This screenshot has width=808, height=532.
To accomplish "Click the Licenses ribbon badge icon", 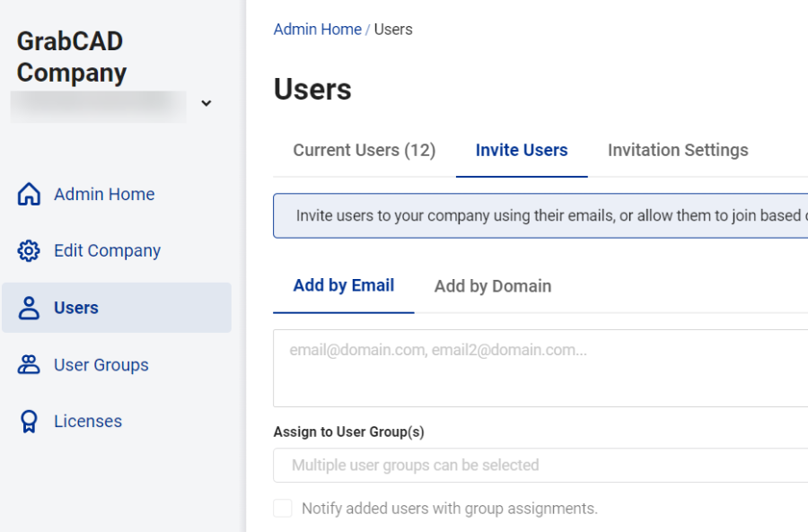I will [x=29, y=422].
